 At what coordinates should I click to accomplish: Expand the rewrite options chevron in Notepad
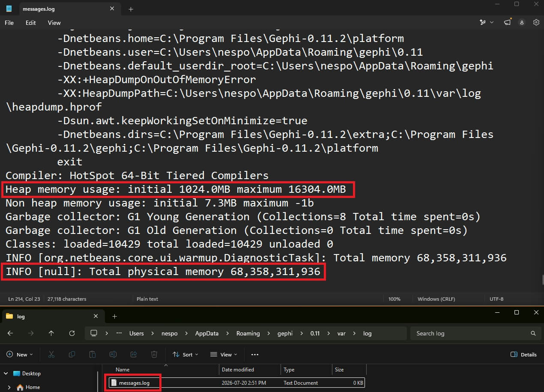point(491,23)
